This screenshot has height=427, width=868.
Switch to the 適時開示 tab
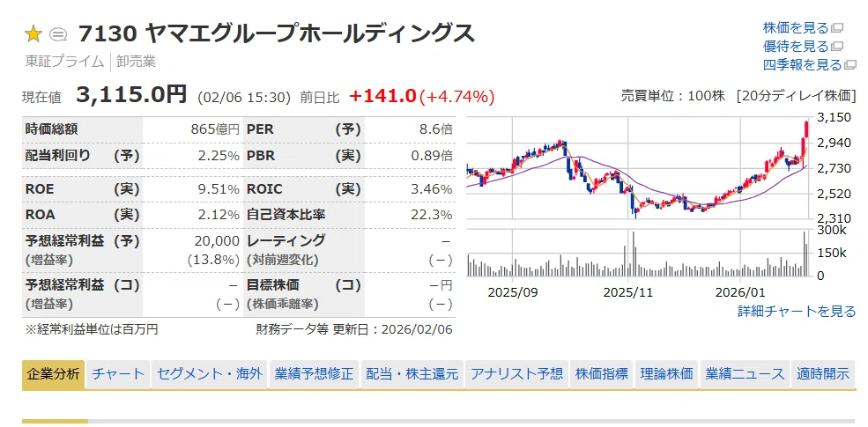823,374
